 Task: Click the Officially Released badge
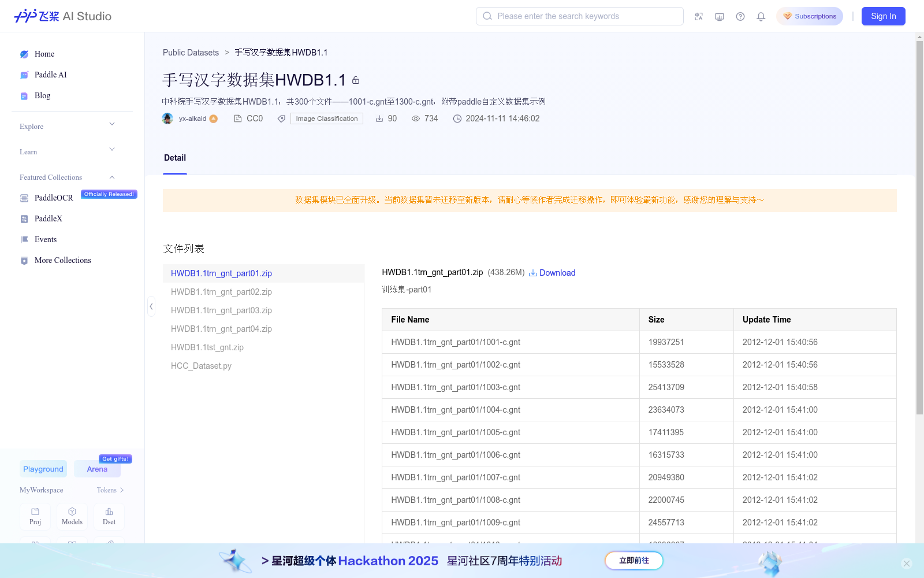(109, 194)
